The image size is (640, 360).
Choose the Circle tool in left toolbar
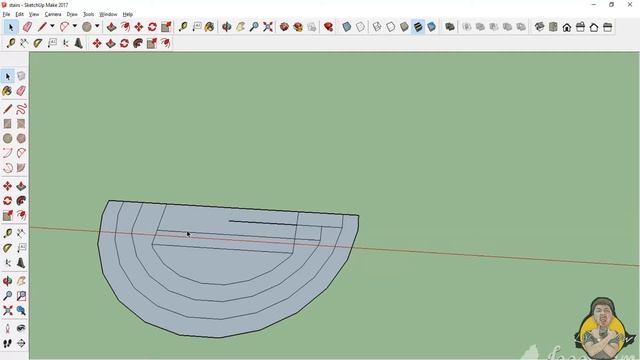click(7, 138)
